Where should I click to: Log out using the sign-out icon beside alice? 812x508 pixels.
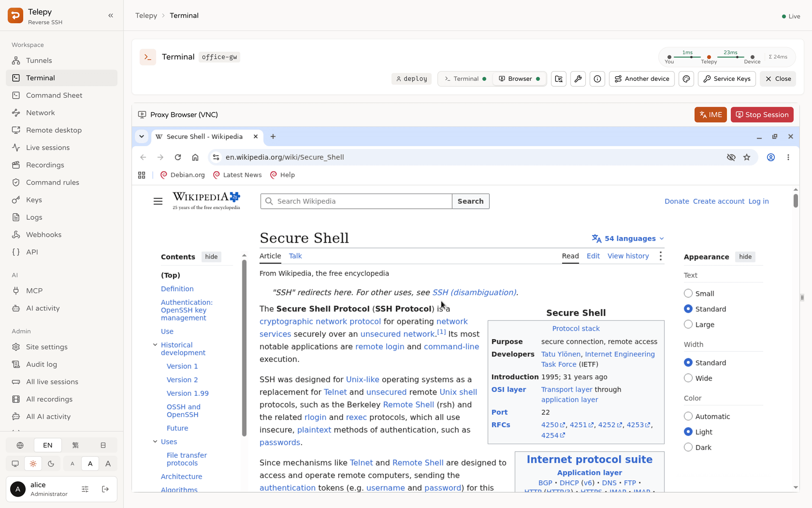tap(105, 489)
